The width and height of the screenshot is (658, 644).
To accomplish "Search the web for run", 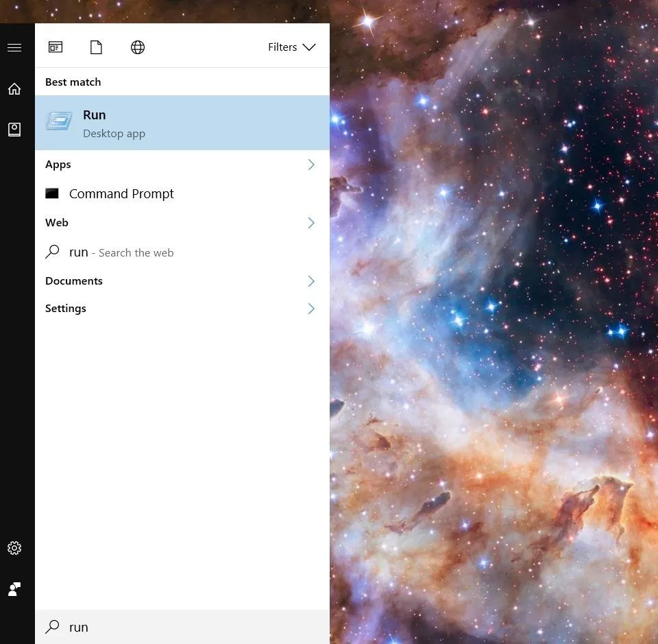I will (182, 252).
